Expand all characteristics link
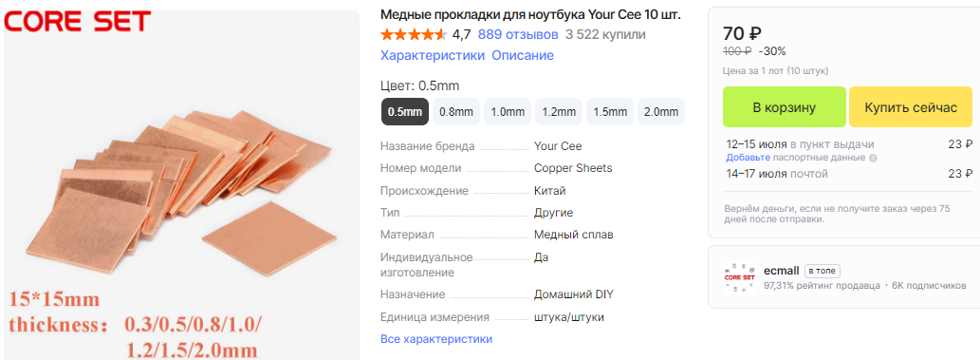980x360 pixels. pos(436,339)
